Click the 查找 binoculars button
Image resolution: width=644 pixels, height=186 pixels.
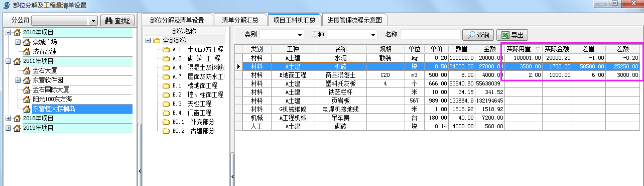pos(118,21)
